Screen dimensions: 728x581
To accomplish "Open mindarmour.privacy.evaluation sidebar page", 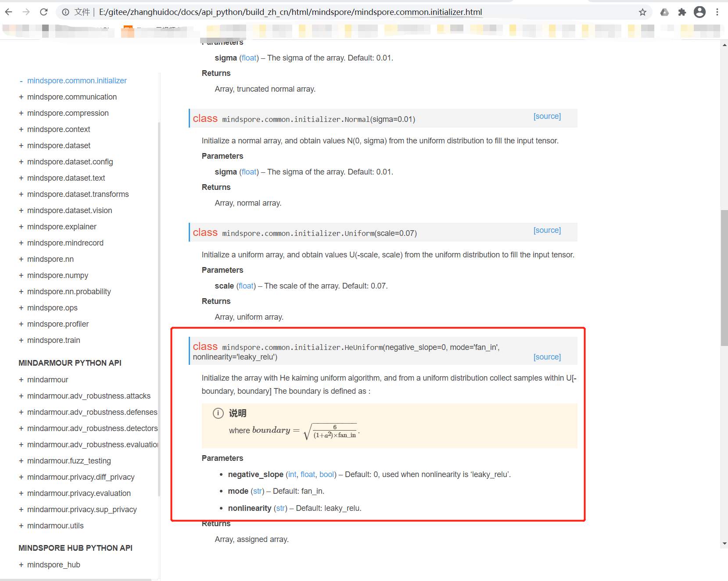I will tap(79, 493).
